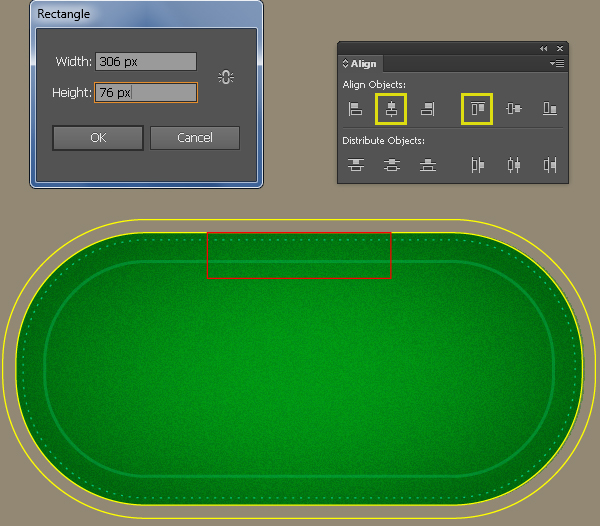Click Horizontal Align Center icon
Screen dimensions: 600x526
[391, 109]
